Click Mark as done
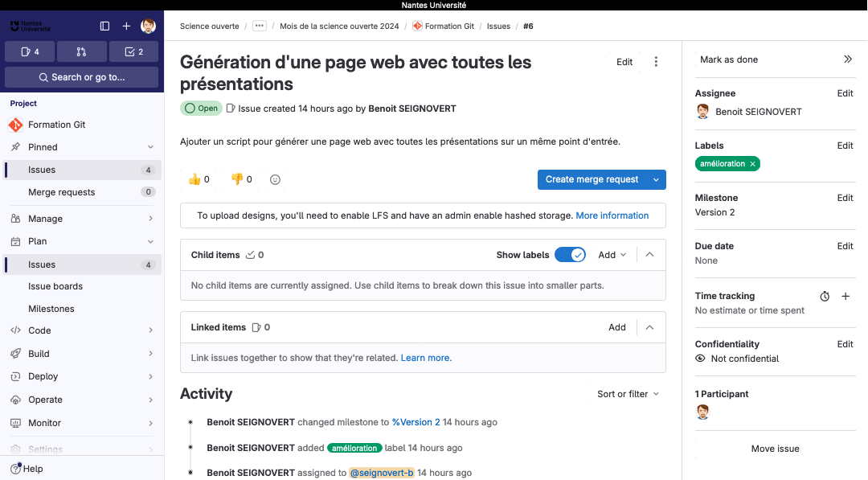The image size is (868, 480). [x=728, y=59]
